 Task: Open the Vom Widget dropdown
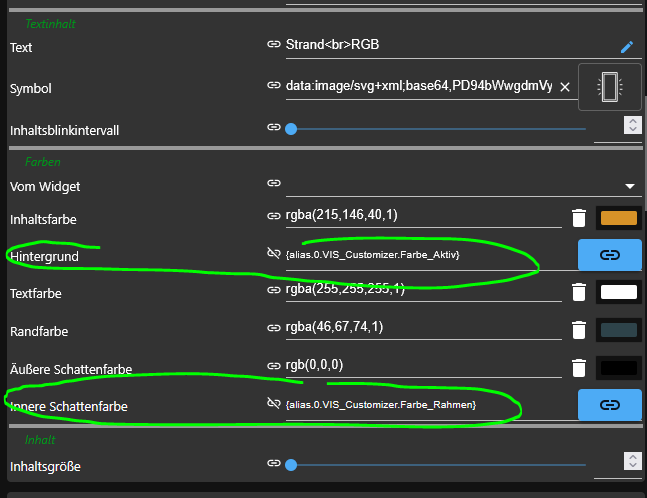[x=630, y=186]
